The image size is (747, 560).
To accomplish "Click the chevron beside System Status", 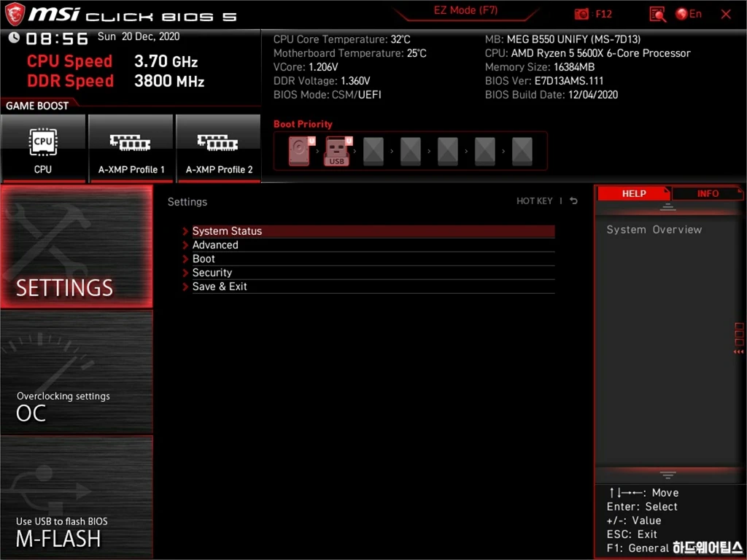I will click(x=185, y=231).
